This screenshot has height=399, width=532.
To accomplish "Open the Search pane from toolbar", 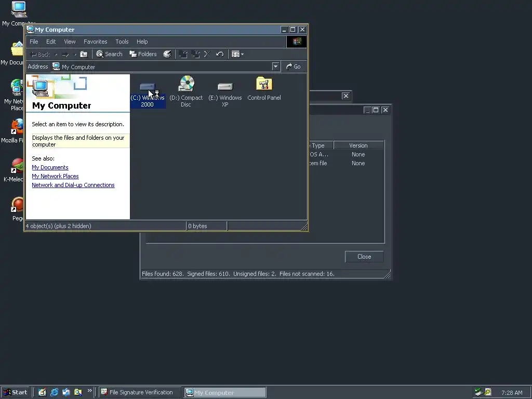I will click(109, 54).
